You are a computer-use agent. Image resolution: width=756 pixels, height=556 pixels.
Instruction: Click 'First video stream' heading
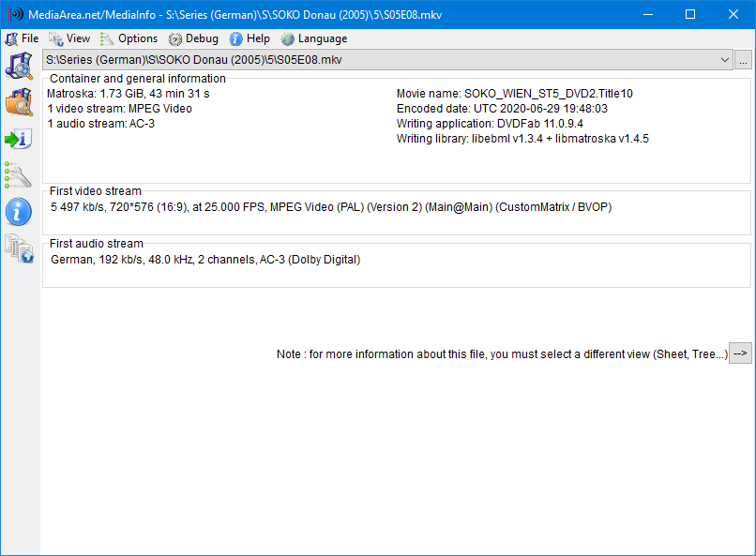[x=96, y=190]
